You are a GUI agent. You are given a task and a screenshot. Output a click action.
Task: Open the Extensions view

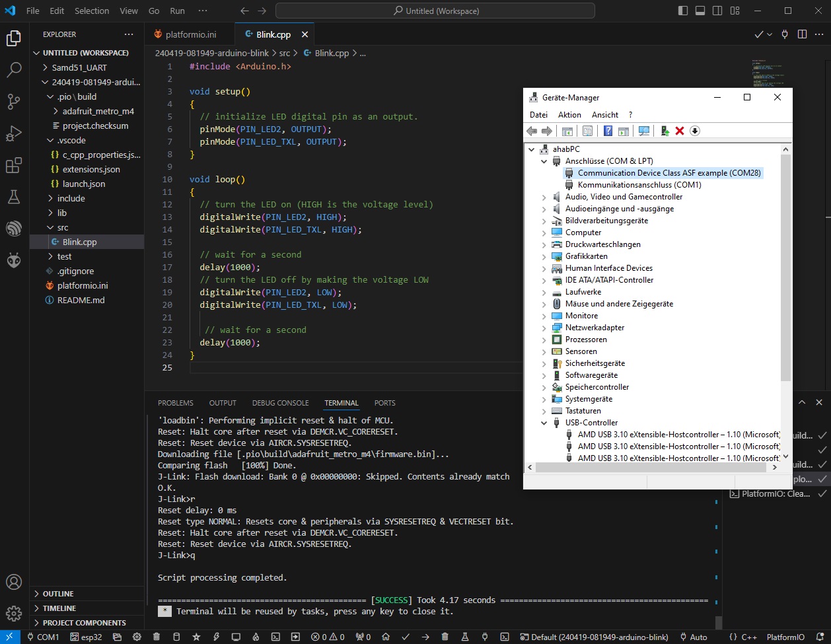point(14,165)
